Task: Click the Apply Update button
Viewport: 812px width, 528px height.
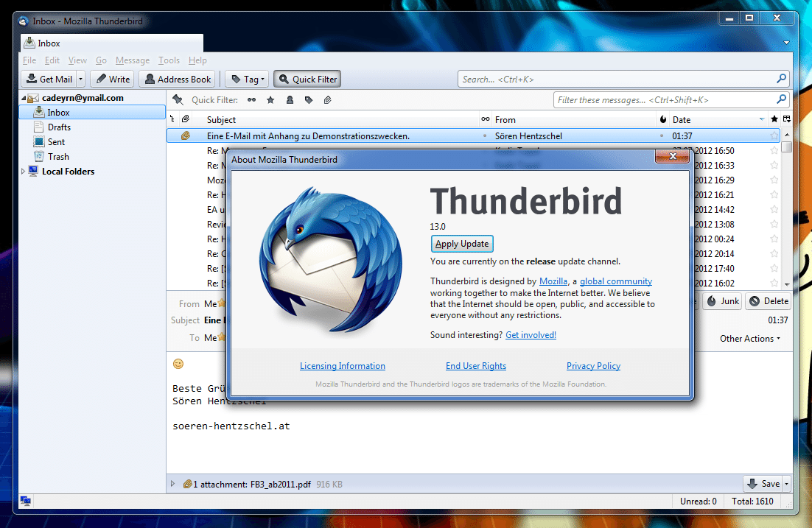Action: click(x=461, y=244)
